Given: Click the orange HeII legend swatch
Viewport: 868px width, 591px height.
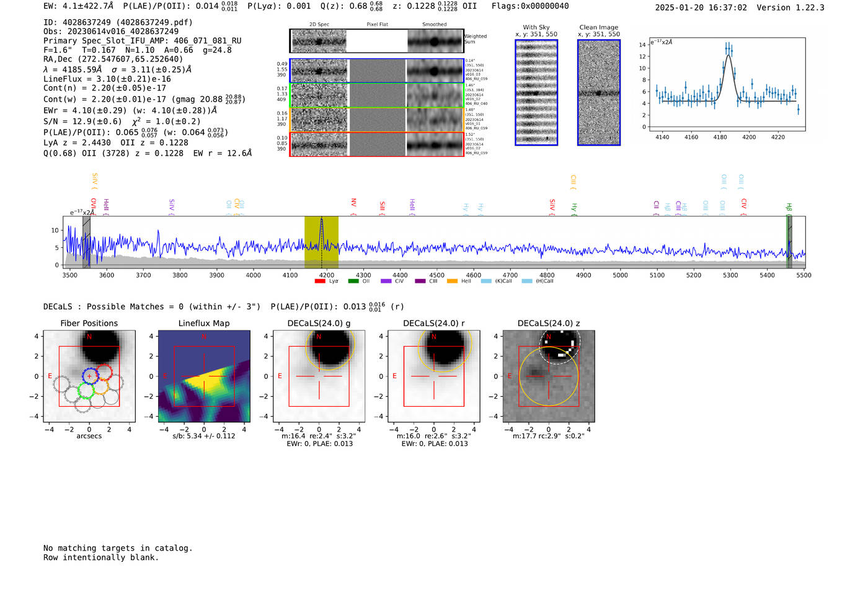Looking at the screenshot, I should [452, 281].
